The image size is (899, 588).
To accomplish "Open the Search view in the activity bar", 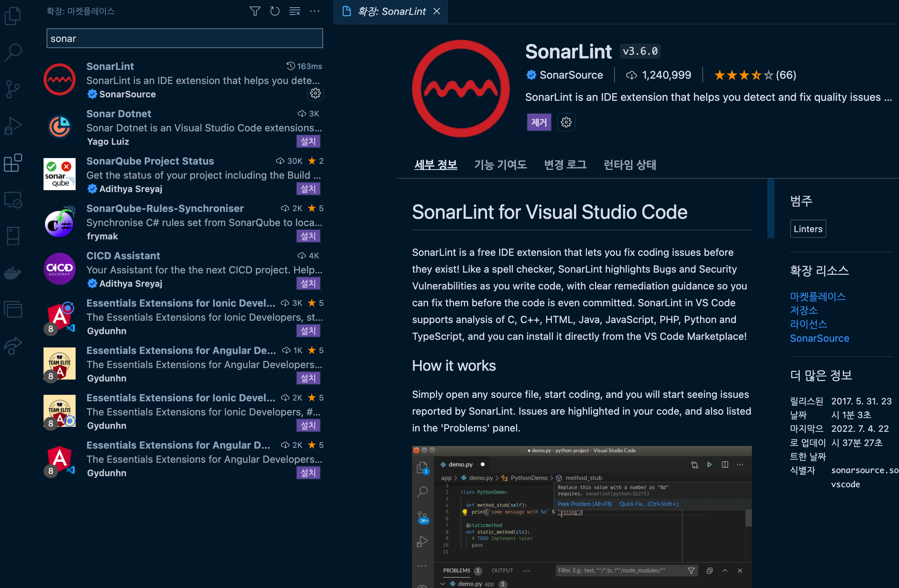I will [13, 52].
